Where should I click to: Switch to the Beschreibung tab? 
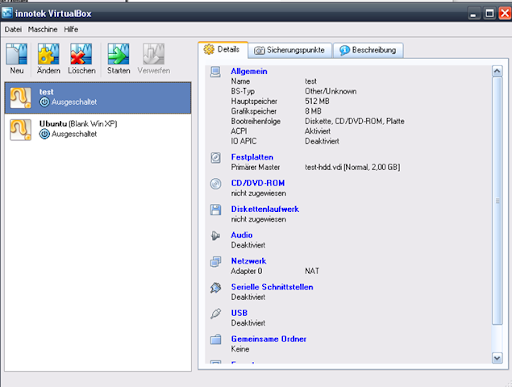pos(368,50)
